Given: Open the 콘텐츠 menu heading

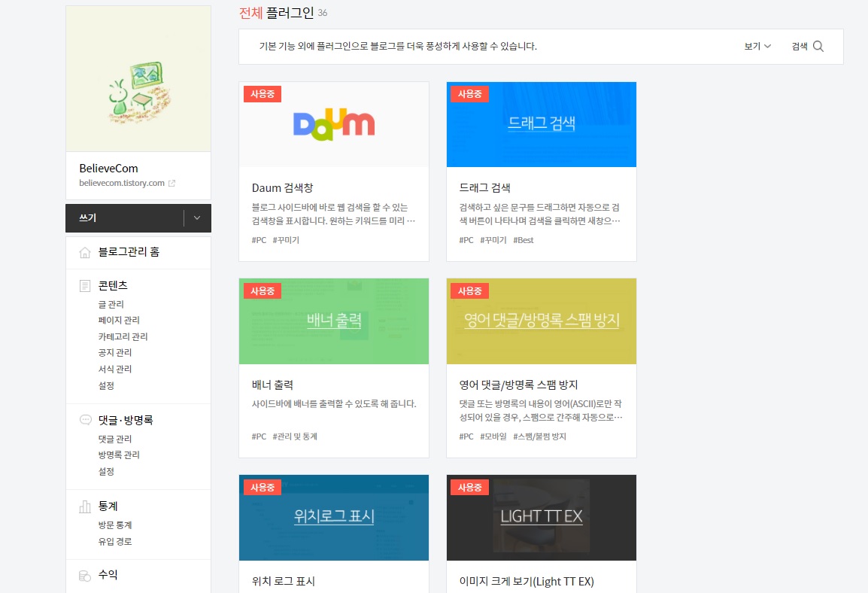Looking at the screenshot, I should click(113, 286).
